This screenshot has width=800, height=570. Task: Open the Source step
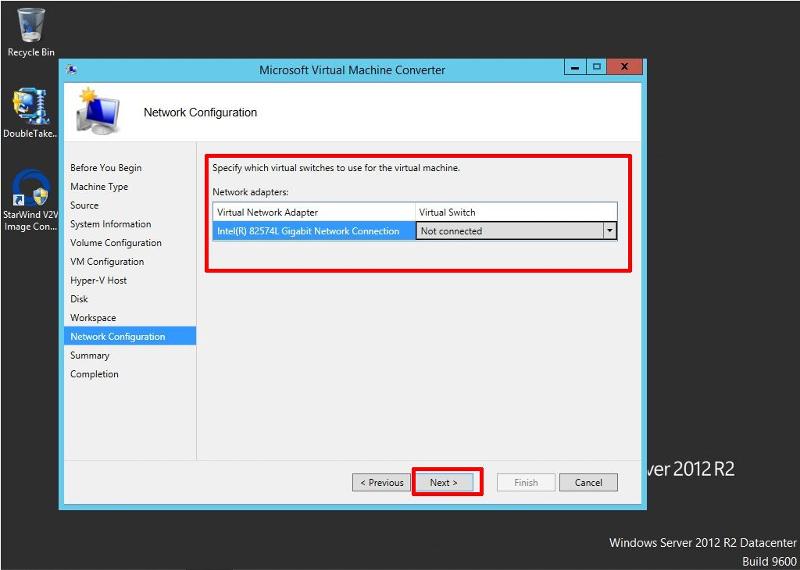click(84, 205)
